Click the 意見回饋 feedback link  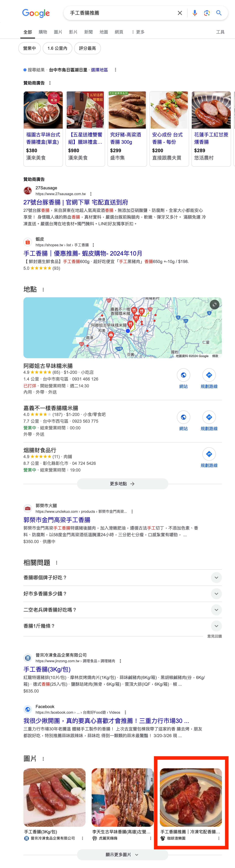(214, 636)
